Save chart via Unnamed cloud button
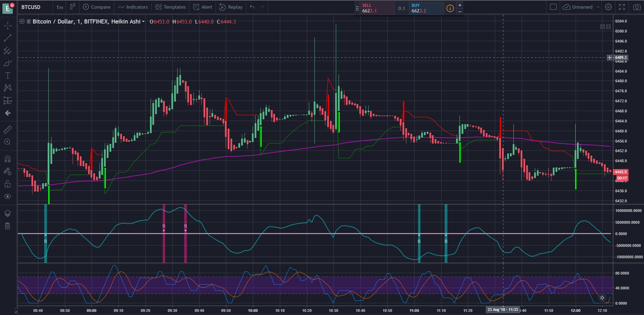The image size is (644, 315). [578, 7]
